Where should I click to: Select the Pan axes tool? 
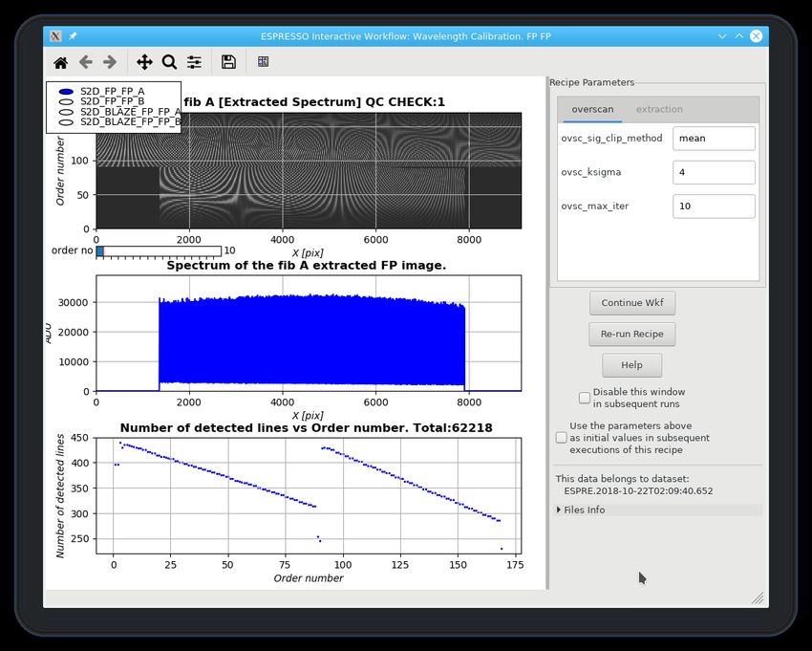click(x=144, y=62)
